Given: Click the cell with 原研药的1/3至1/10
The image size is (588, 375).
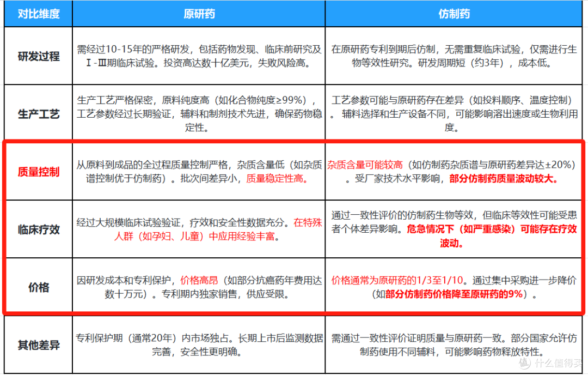Looking at the screenshot, I should 454,287.
